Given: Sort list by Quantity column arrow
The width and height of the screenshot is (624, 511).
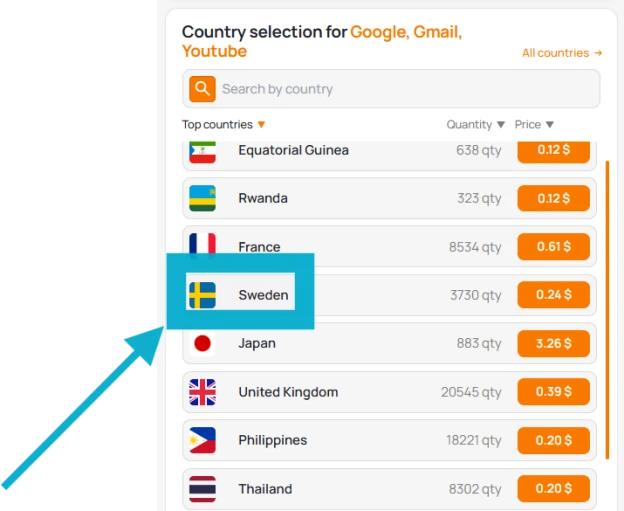Looking at the screenshot, I should (x=501, y=125).
